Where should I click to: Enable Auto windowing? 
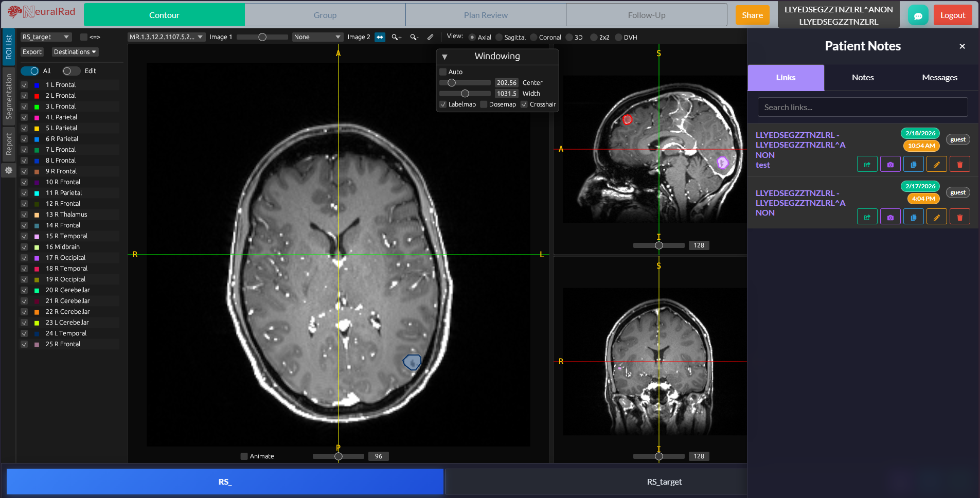(443, 72)
